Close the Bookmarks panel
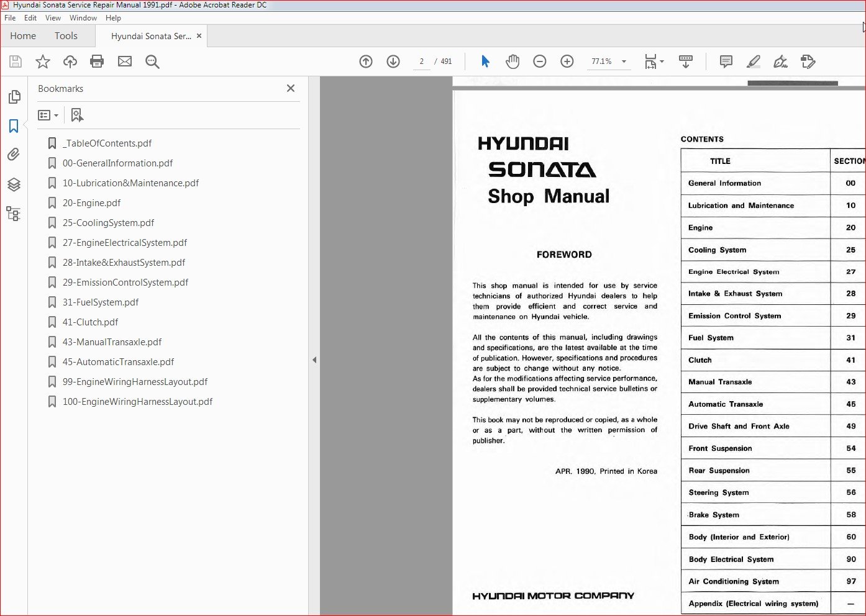 [x=291, y=88]
